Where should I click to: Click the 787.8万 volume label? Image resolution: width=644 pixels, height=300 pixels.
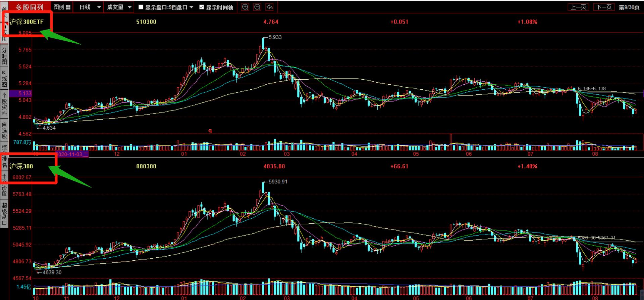[x=22, y=142]
